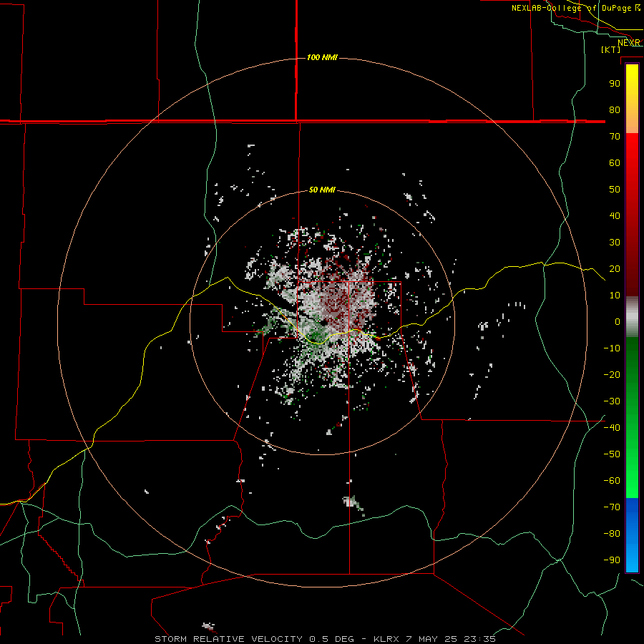Viewport: 644px width, 644px height.
Task: Click the 90 value on the velocity scale
Action: (615, 84)
